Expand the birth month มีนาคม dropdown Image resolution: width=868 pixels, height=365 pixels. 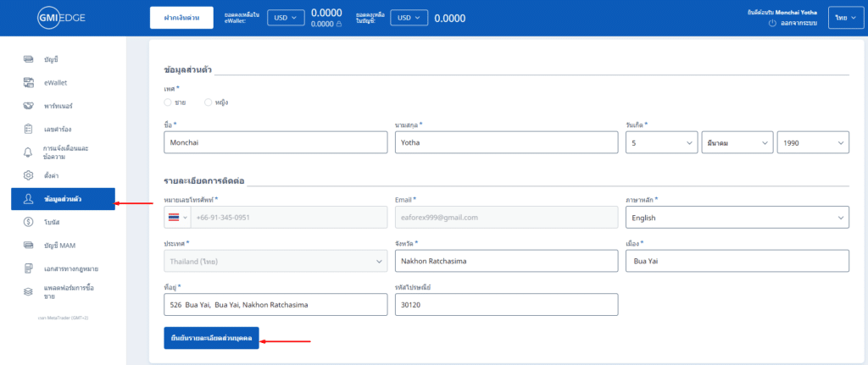[737, 143]
